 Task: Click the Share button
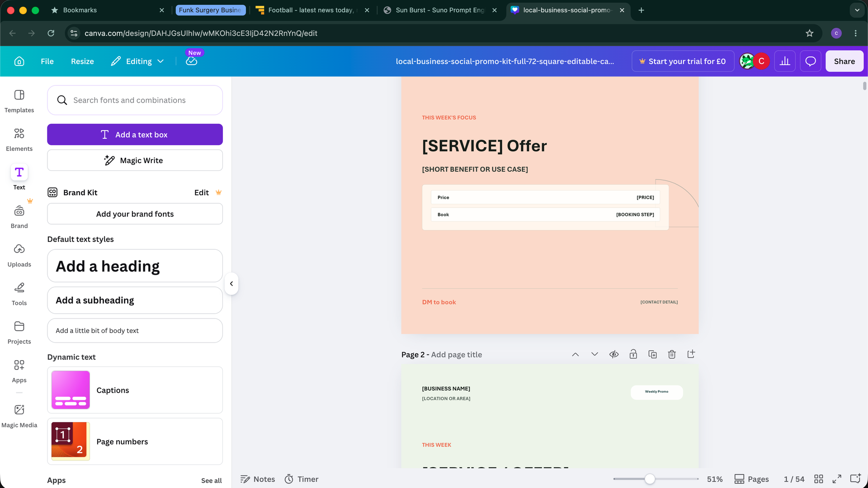(844, 61)
